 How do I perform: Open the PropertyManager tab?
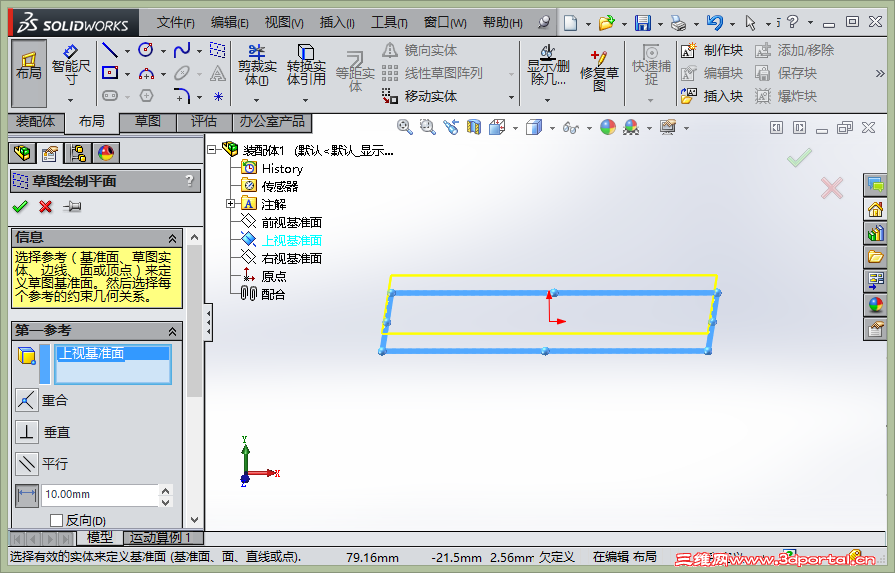(50, 153)
